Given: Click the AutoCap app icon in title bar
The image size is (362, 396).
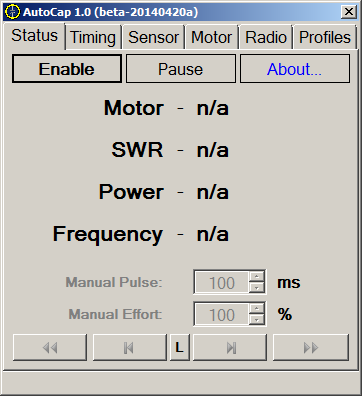Looking at the screenshot, I should pos(13,12).
